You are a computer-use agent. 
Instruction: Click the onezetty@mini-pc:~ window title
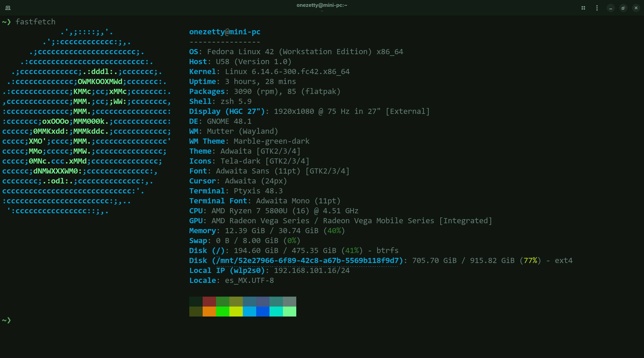[x=322, y=5]
